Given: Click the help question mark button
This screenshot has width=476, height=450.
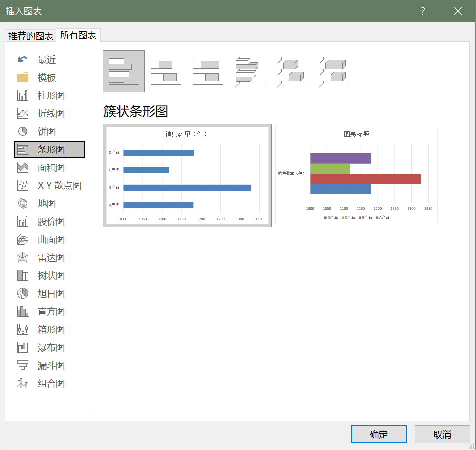Looking at the screenshot, I should (423, 11).
